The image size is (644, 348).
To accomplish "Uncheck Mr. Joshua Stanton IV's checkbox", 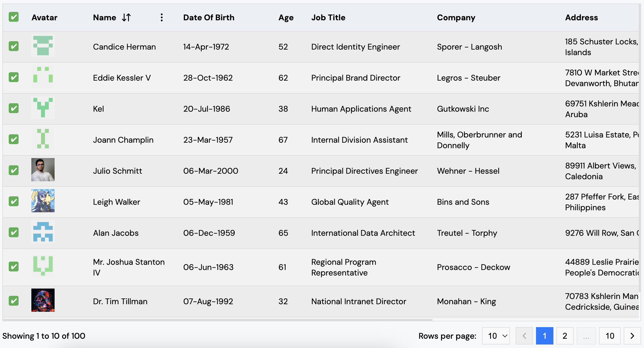I will [x=14, y=267].
